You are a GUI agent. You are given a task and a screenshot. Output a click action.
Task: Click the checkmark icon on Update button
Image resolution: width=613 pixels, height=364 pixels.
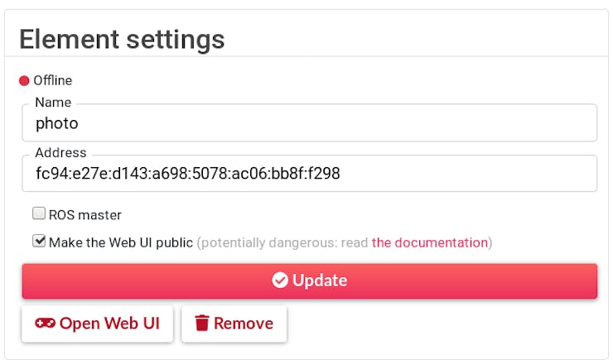click(x=280, y=280)
